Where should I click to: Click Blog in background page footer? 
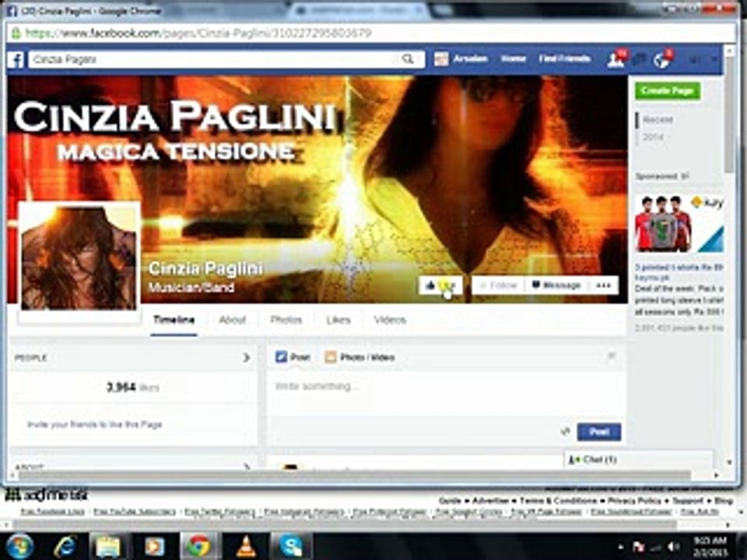click(x=723, y=500)
